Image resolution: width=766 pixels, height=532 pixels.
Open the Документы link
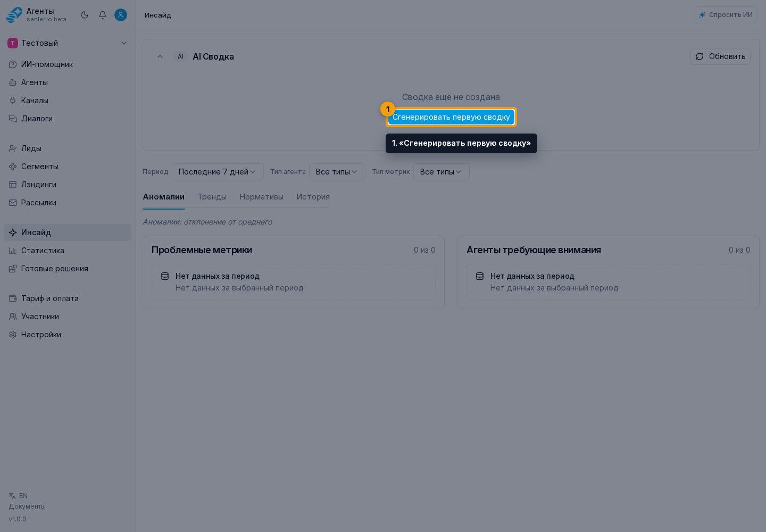coord(27,506)
